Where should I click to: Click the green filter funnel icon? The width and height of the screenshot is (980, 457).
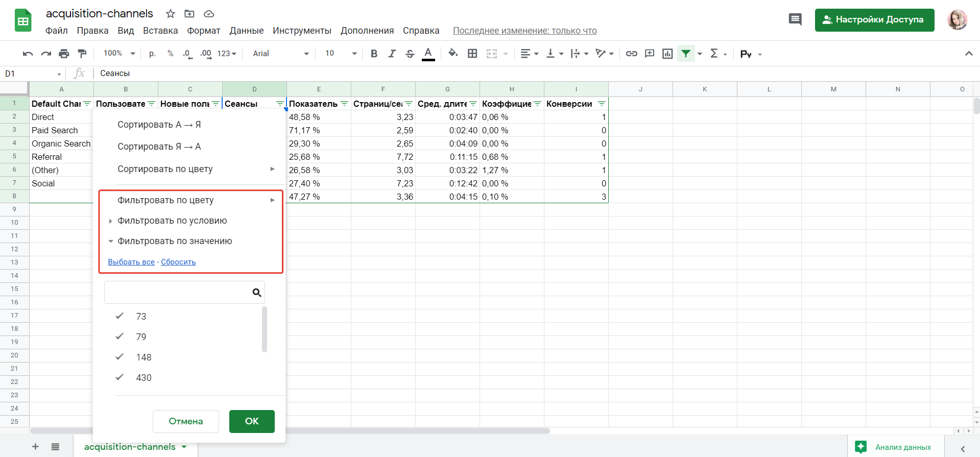[x=686, y=54]
